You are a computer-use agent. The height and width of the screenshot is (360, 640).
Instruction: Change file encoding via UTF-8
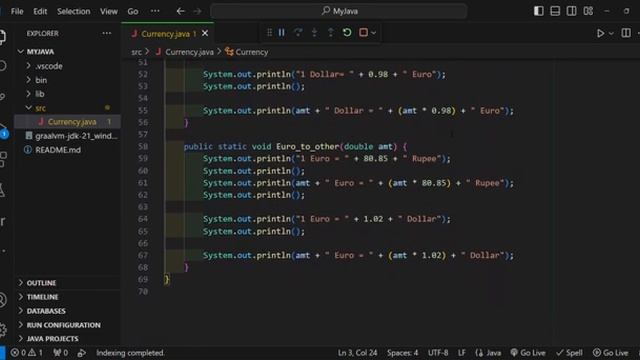point(438,353)
